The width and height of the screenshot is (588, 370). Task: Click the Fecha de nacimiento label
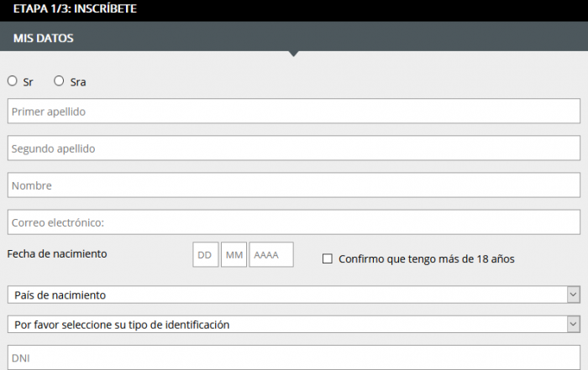coord(57,254)
